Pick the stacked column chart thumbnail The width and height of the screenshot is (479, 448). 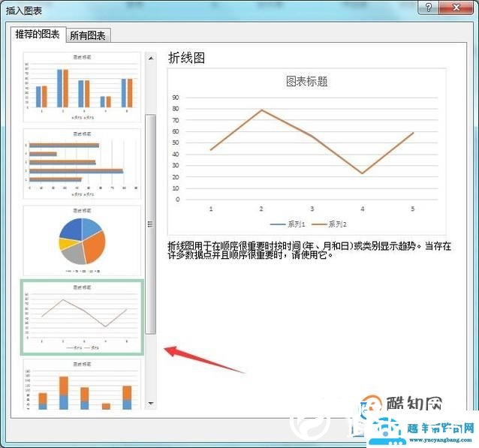click(x=82, y=384)
